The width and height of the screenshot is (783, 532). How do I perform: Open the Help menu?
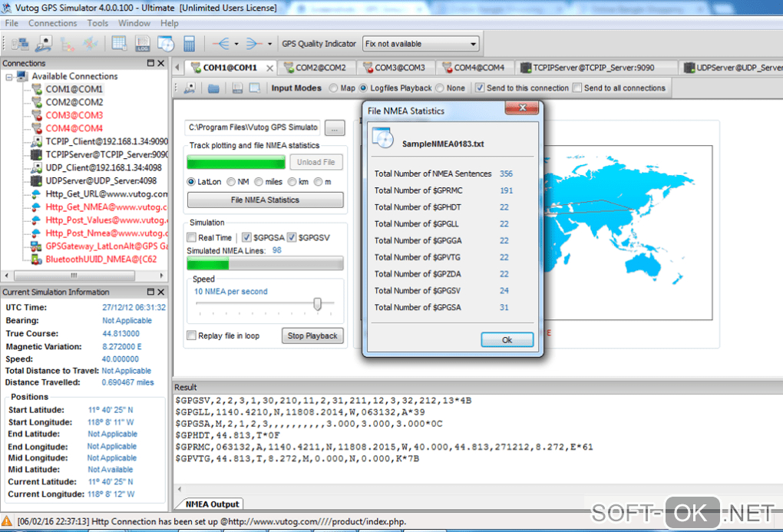coord(170,23)
